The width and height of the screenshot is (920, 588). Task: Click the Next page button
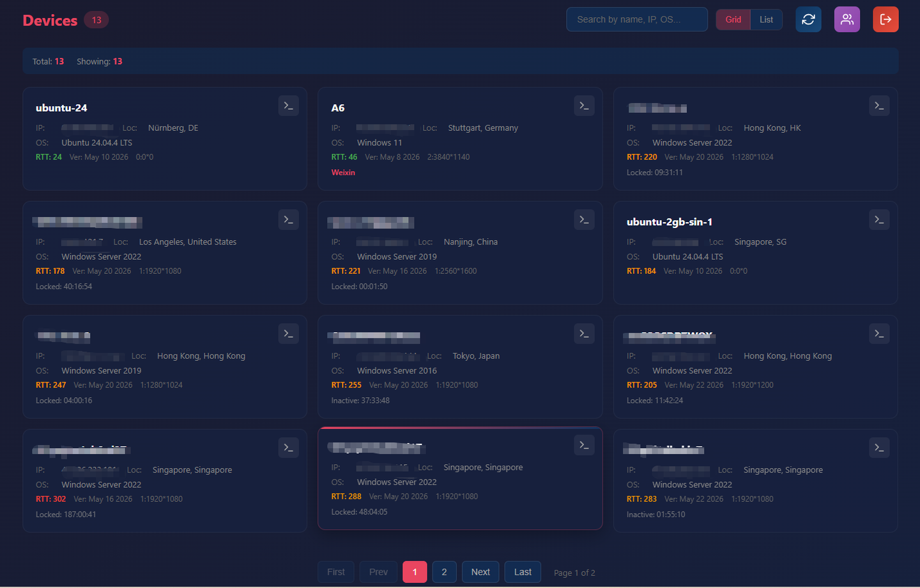480,572
